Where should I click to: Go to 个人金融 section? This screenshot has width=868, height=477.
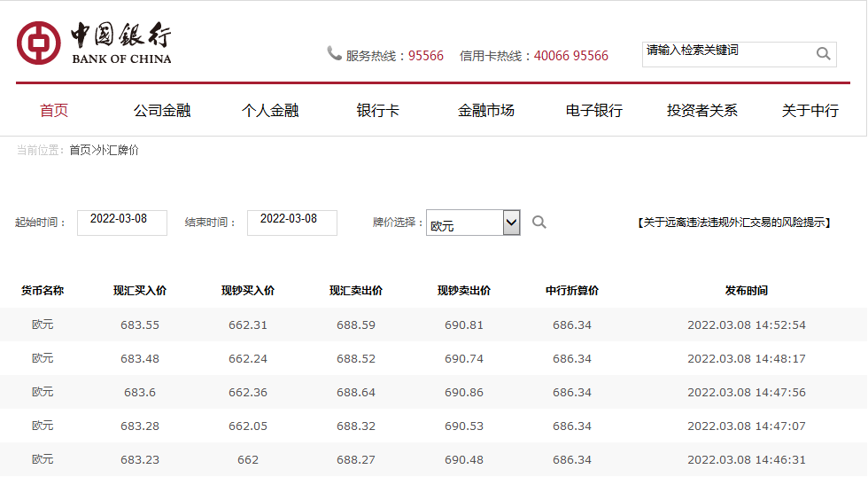[x=270, y=111]
